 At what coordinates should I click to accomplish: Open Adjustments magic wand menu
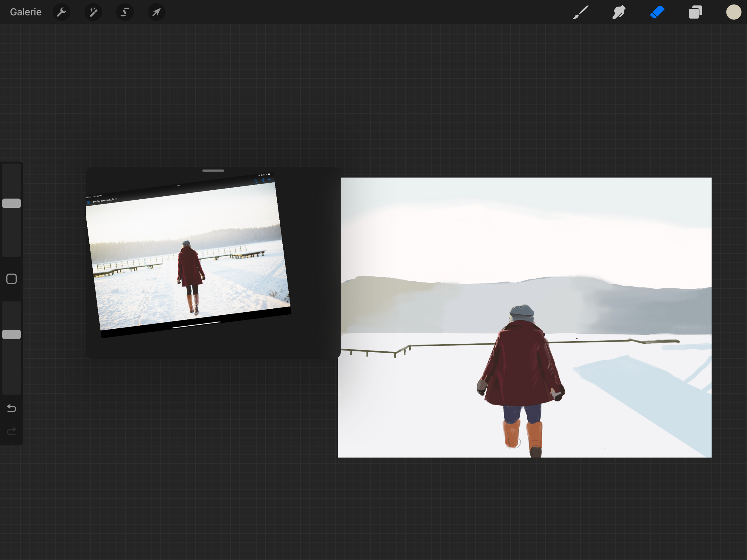93,13
